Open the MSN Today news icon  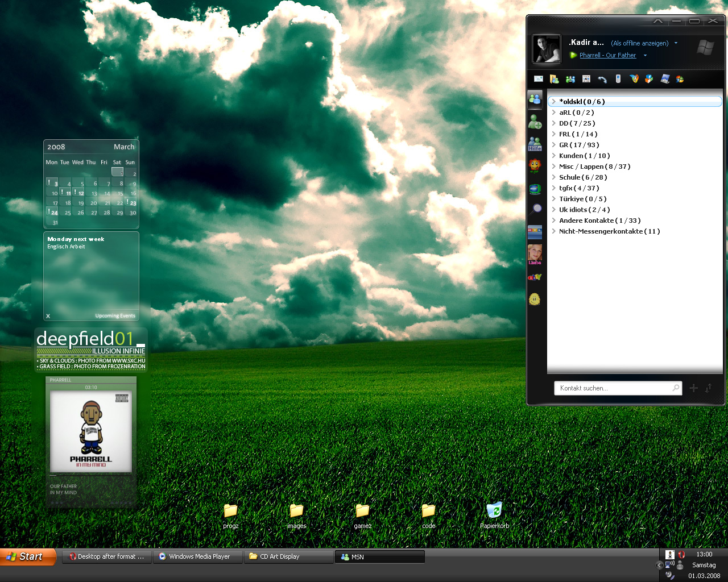click(586, 79)
